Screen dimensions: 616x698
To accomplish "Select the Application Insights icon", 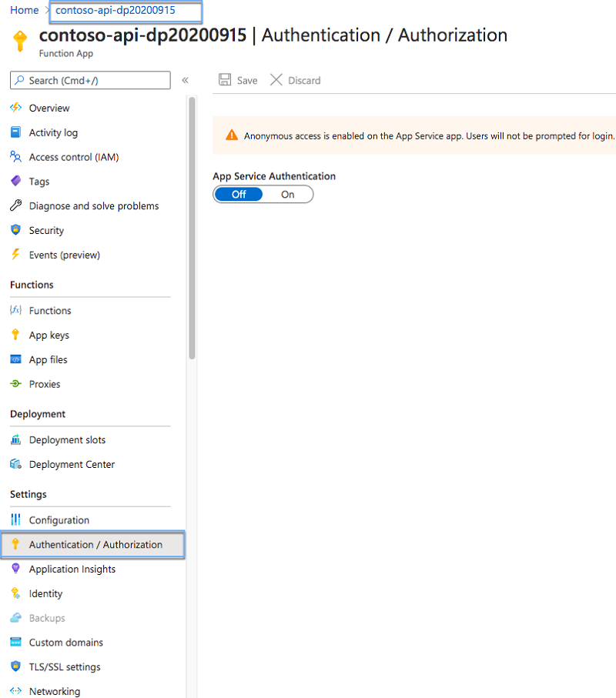I will pos(17,569).
